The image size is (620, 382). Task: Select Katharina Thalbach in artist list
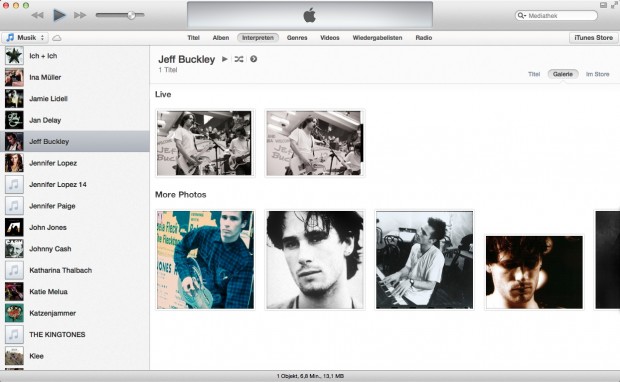tap(75, 270)
